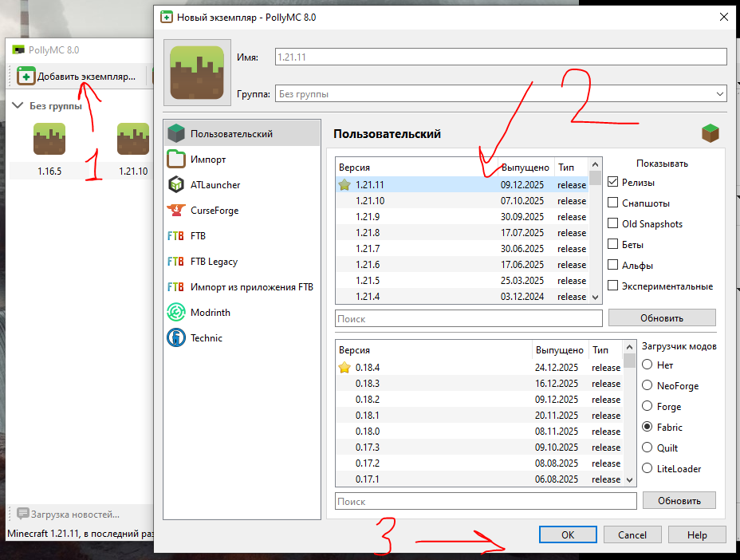Select Minecraft version 1.21.9 row

(x=462, y=217)
